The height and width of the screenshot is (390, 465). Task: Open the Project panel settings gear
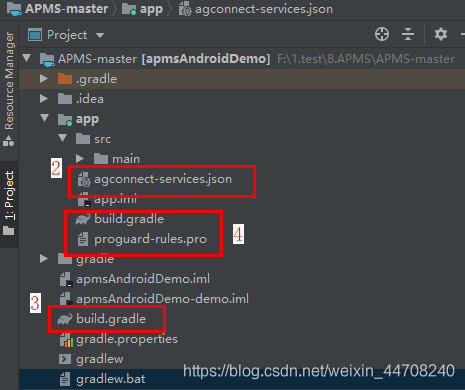coord(441,34)
